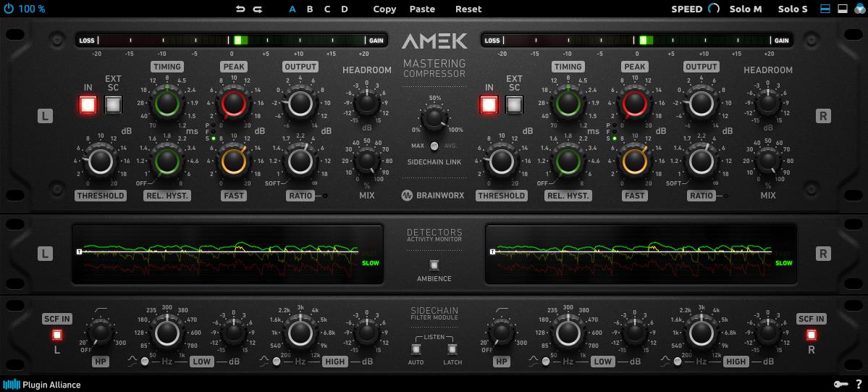The image size is (868, 392).
Task: Click the left HIGH gain dB knob
Action: click(x=366, y=333)
